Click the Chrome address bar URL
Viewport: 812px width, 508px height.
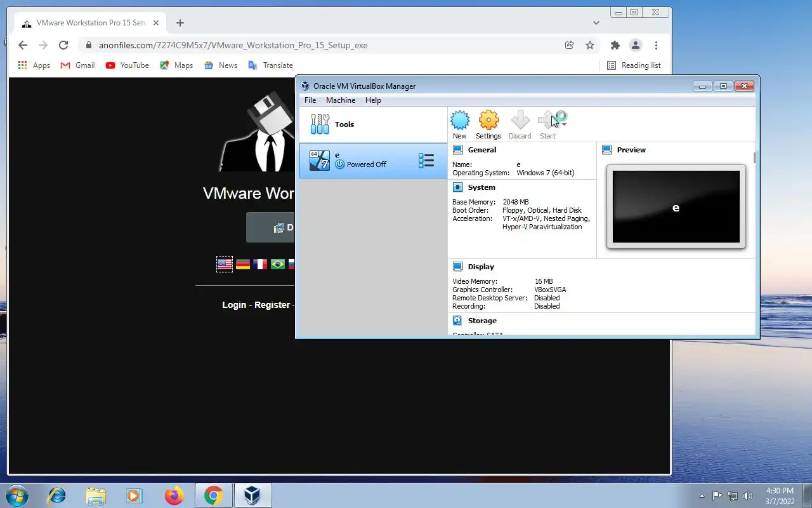(x=233, y=45)
